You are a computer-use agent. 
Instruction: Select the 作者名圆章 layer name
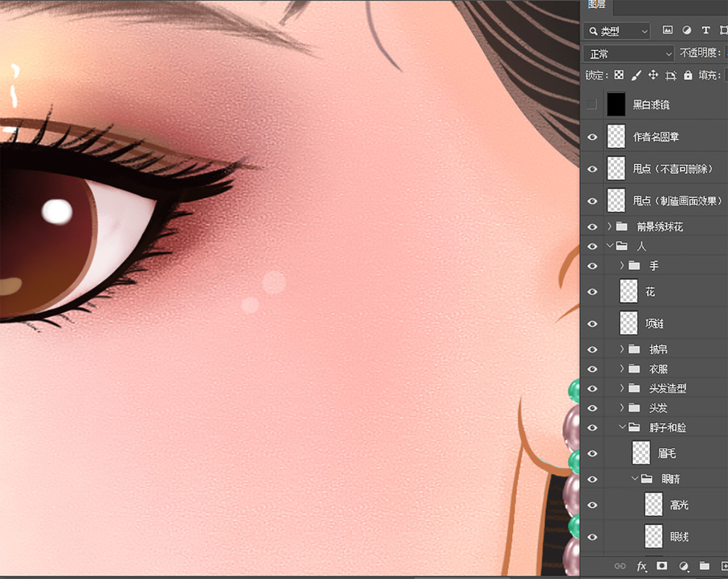[x=655, y=137]
